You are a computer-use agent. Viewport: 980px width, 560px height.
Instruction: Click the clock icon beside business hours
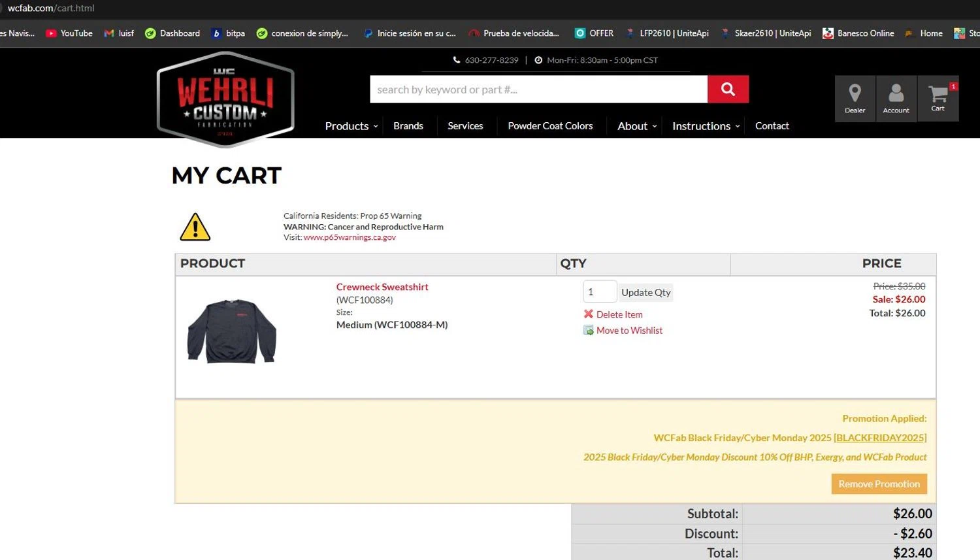pos(538,60)
